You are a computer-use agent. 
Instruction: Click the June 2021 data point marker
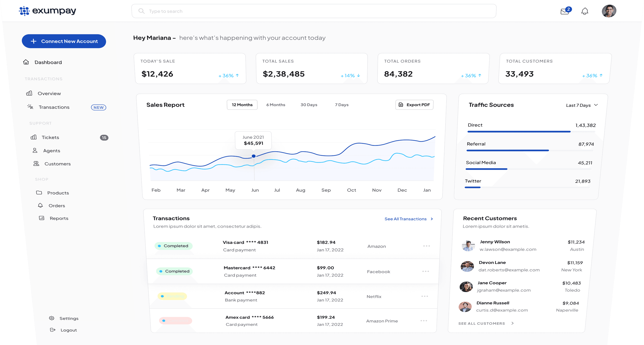[254, 156]
